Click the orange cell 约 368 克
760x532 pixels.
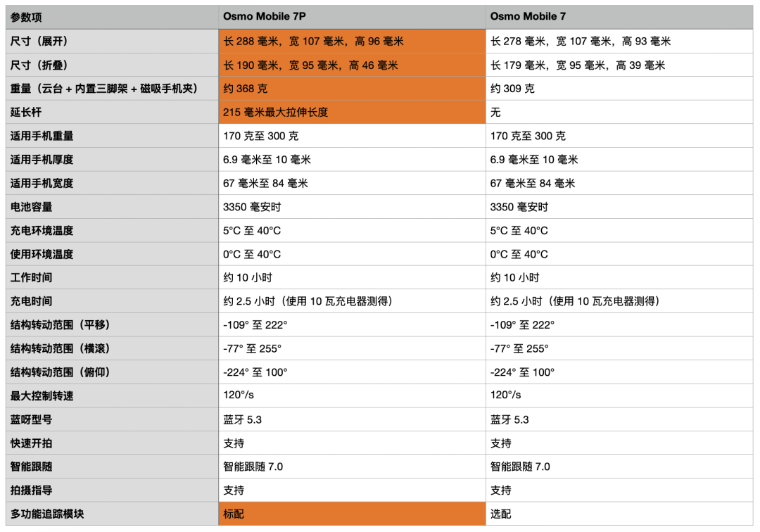click(352, 89)
